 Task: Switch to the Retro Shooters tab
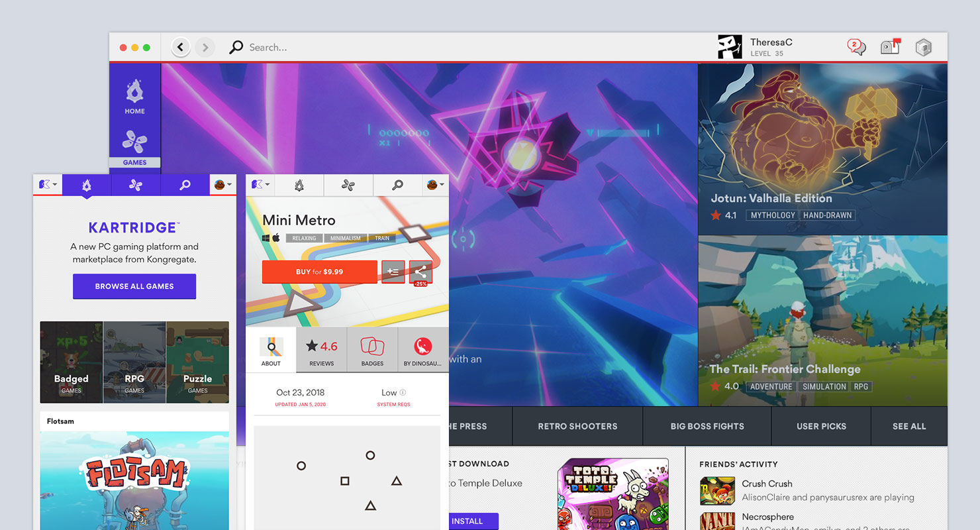(x=577, y=426)
